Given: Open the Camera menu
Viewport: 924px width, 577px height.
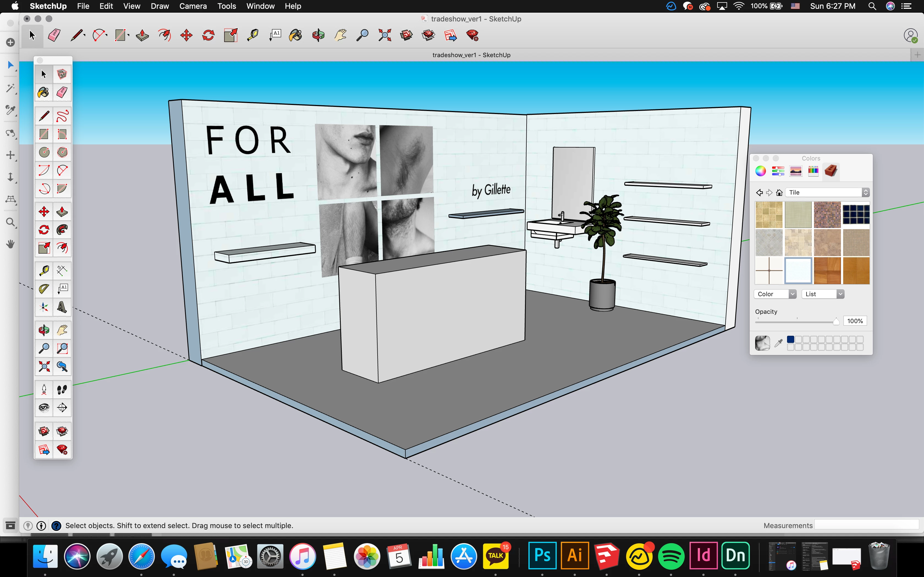Looking at the screenshot, I should [x=193, y=6].
